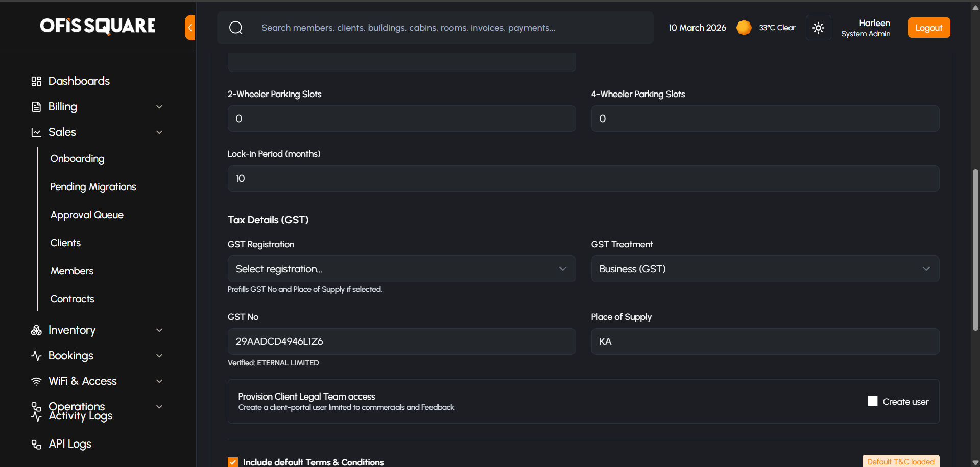Go to the Contracts submenu item

coord(72,299)
